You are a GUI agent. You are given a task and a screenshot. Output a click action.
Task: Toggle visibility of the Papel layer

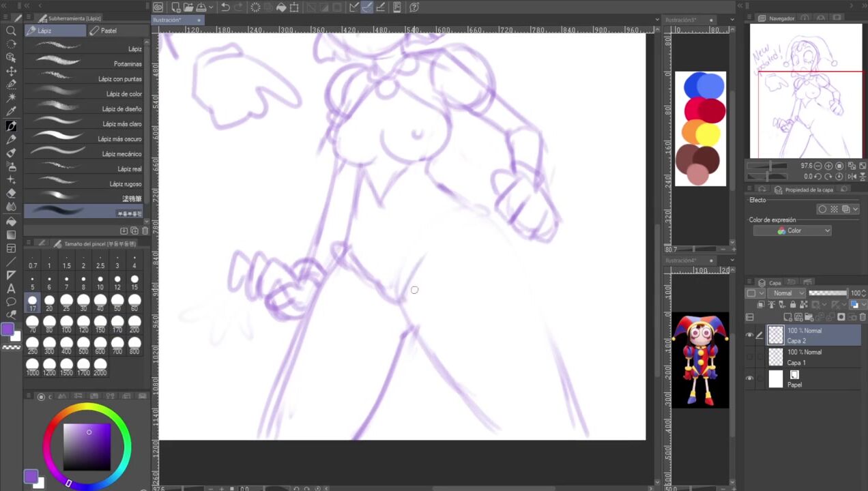(749, 379)
